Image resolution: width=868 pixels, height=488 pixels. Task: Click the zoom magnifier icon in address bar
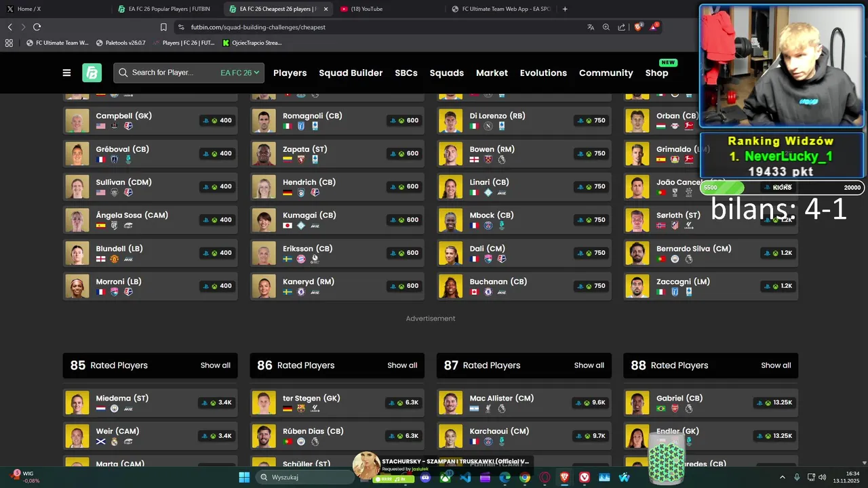(x=606, y=27)
